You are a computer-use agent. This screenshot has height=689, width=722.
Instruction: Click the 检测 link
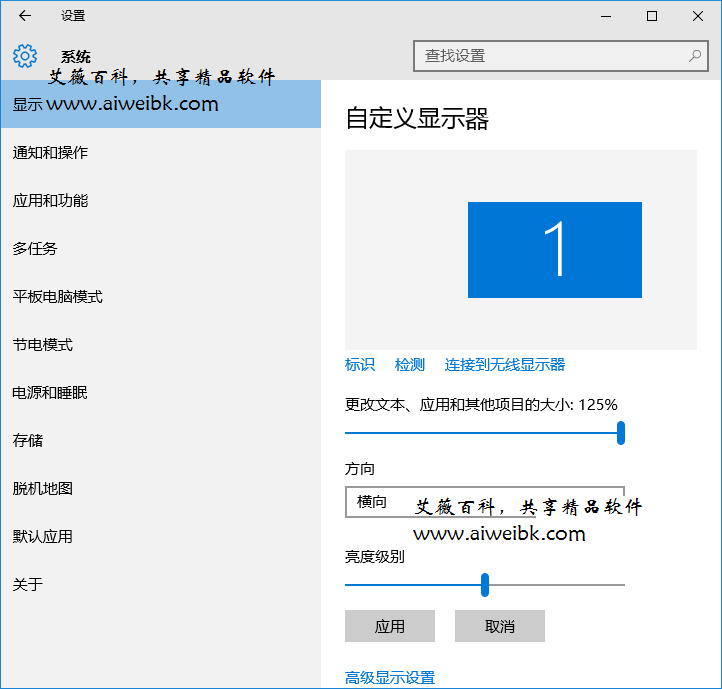pyautogui.click(x=409, y=365)
